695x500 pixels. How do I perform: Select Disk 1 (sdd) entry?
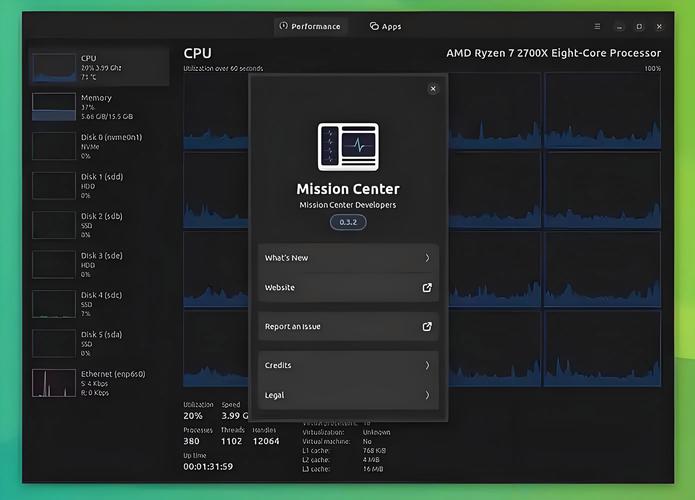(99, 186)
